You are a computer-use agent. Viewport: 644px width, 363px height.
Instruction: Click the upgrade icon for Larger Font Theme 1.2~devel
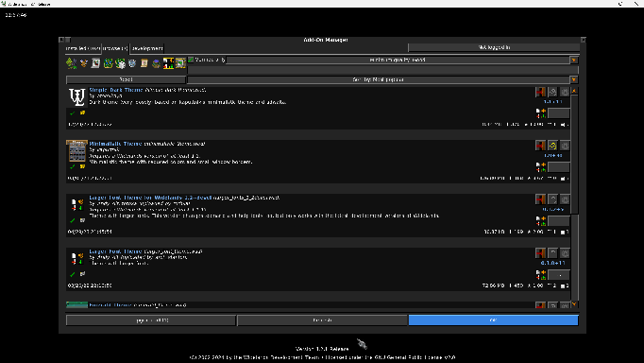[x=552, y=199]
